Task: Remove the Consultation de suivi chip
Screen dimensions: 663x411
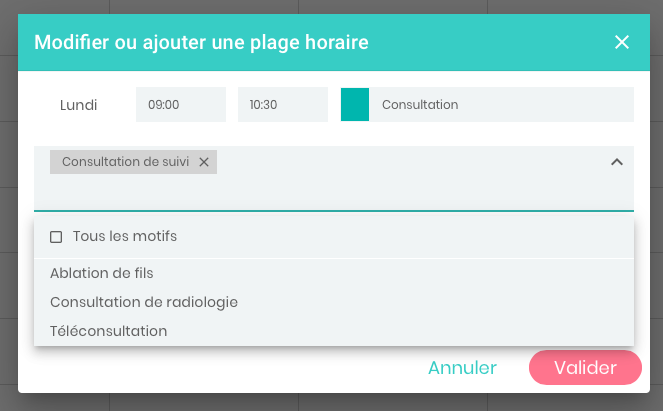Action: tap(204, 162)
